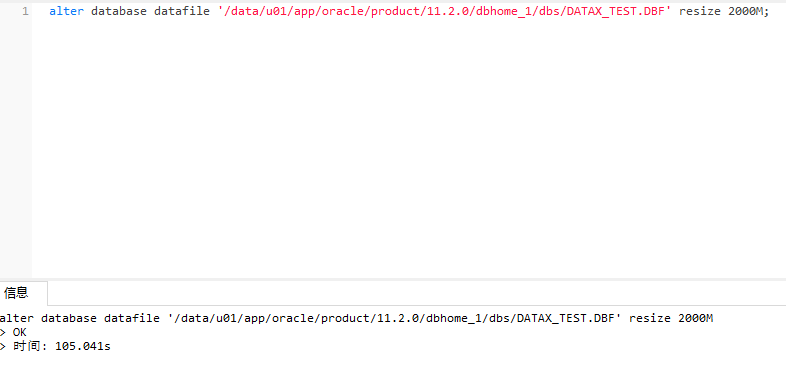Click the divider between editor and message panel

tap(393, 279)
